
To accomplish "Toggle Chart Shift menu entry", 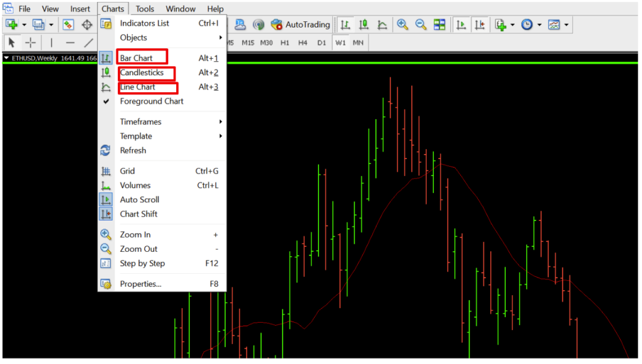I will point(162,214).
